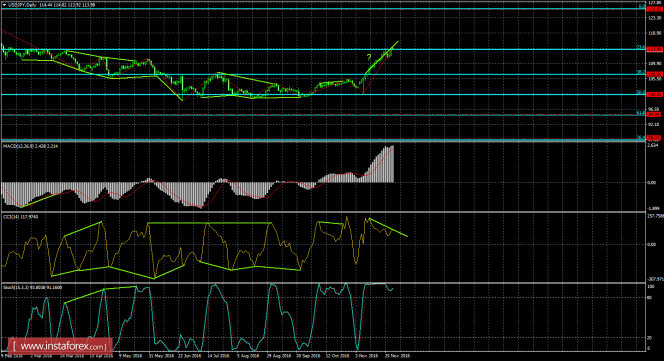
Task: Click the 23.6 Fibonacci level red price tag
Action: 654,50
